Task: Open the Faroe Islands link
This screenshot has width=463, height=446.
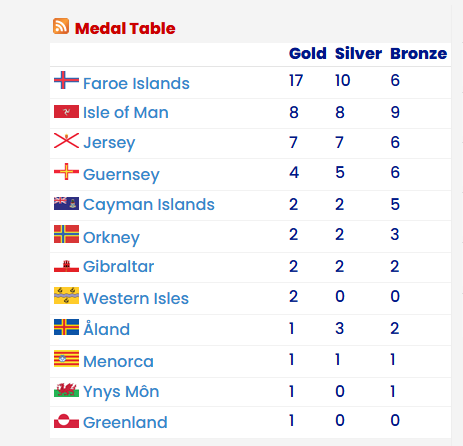Action: click(136, 83)
